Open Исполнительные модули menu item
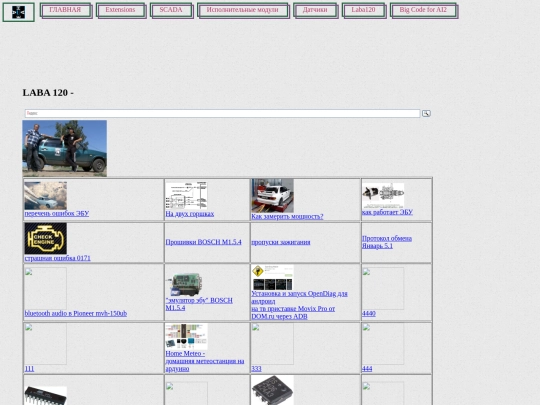The width and height of the screenshot is (540, 405). (x=243, y=10)
